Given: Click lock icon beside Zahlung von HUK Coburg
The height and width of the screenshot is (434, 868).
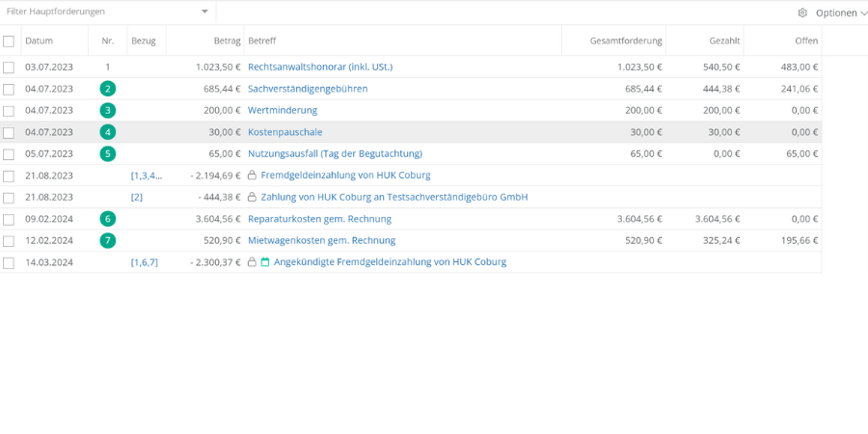Looking at the screenshot, I should 253,197.
